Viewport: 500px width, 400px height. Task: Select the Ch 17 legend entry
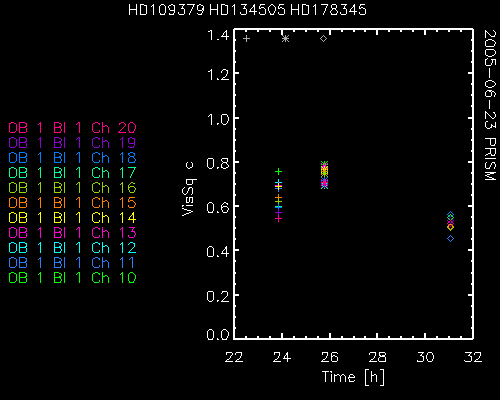click(x=72, y=173)
